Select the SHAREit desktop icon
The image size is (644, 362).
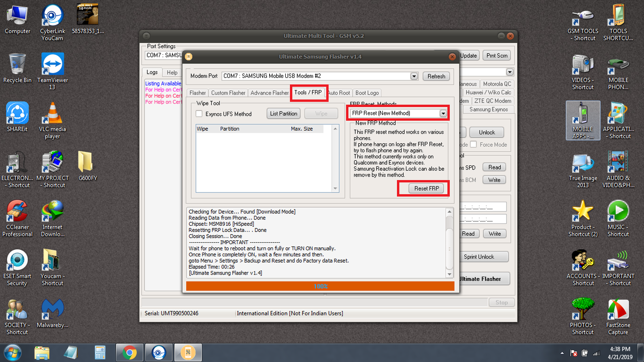[18, 117]
